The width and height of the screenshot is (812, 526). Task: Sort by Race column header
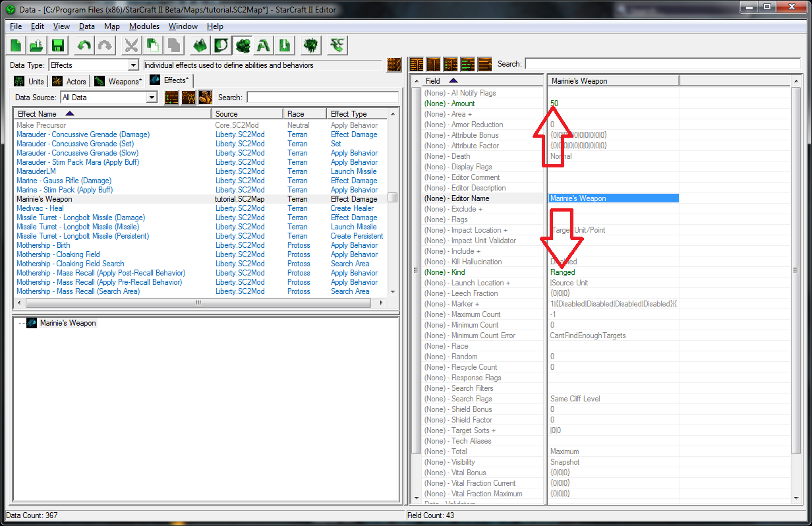[x=304, y=114]
